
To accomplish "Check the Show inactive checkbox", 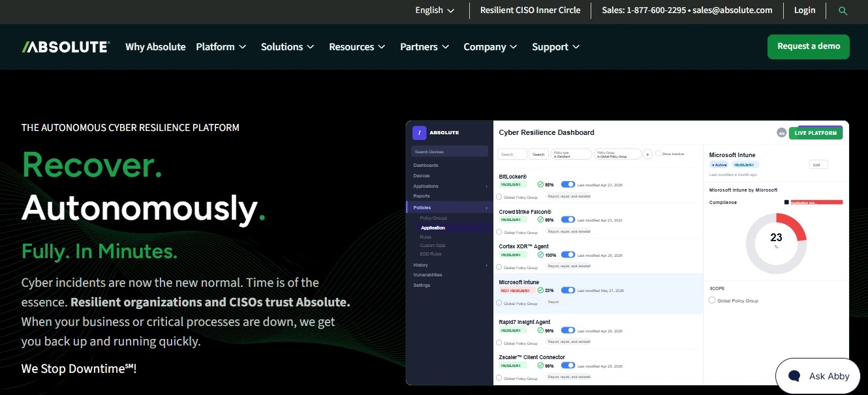I will 658,153.
